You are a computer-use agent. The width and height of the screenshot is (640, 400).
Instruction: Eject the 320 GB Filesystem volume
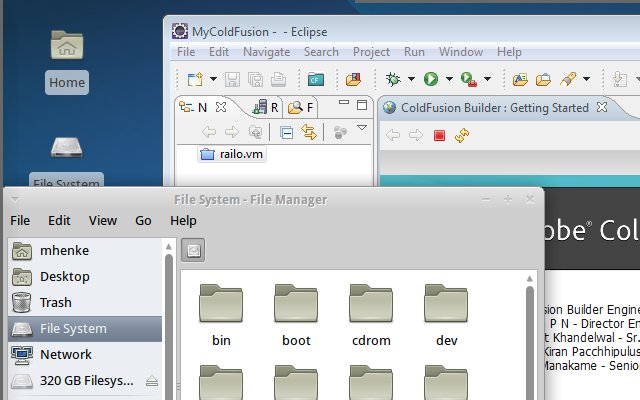152,381
